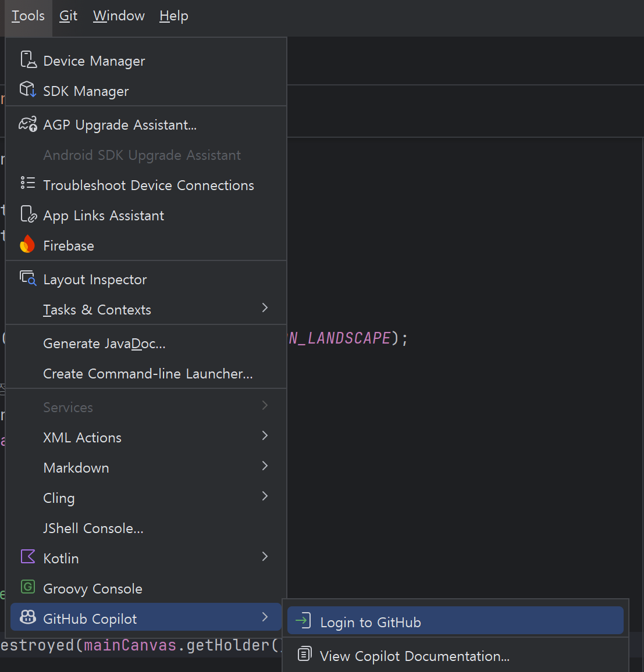Expand the Tasks & Contexts submenu arrow
This screenshot has width=644, height=672.
(x=265, y=308)
